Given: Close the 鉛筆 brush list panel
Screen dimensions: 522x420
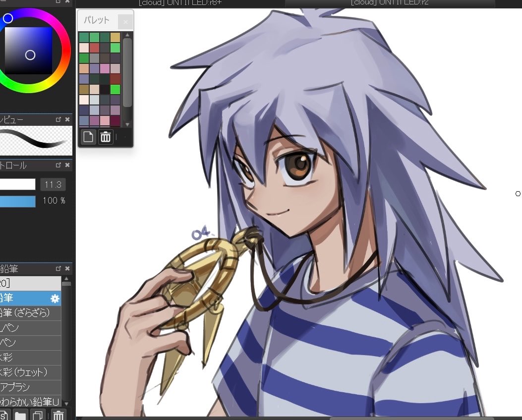Looking at the screenshot, I should point(67,268).
